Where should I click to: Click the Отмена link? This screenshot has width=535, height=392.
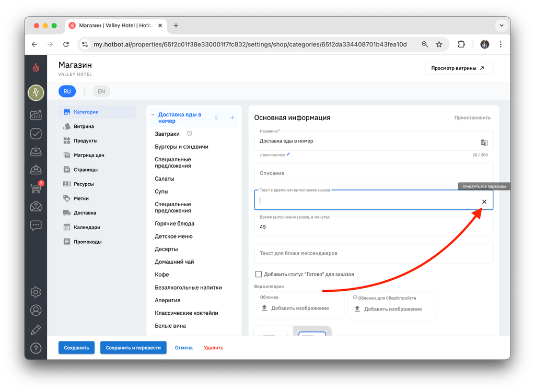coord(183,348)
